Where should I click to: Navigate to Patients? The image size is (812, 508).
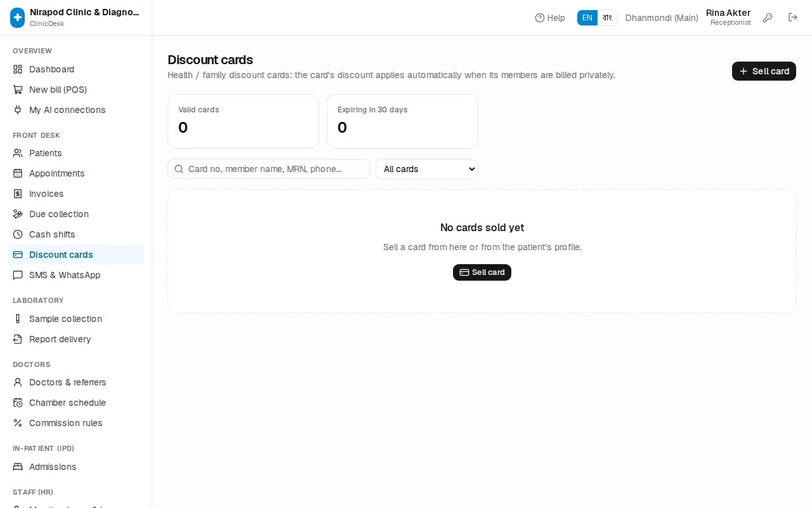click(x=76, y=153)
